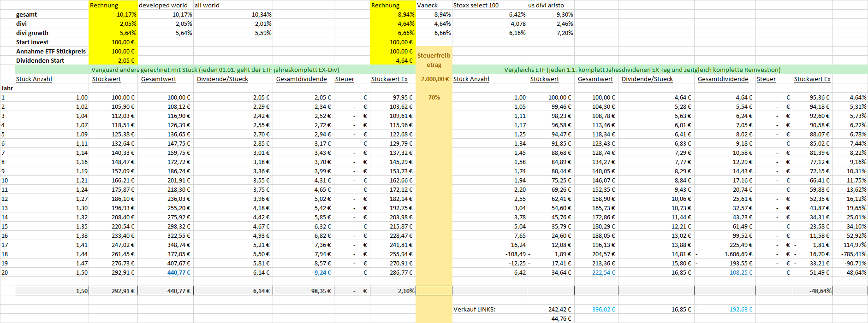Select the '105,90 €' Stückwert cell
This screenshot has width=868, height=323.
coord(113,106)
